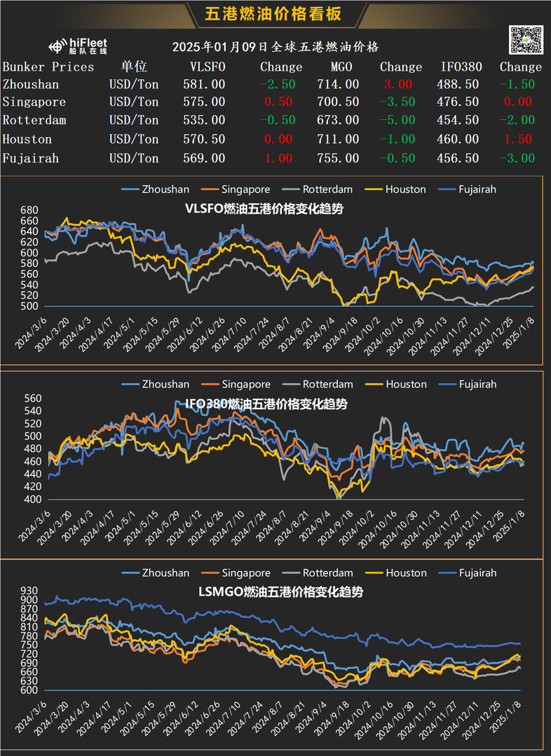The image size is (551, 756).
Task: Toggle Rotterdam legend in IFO380 chart
Action: (318, 384)
